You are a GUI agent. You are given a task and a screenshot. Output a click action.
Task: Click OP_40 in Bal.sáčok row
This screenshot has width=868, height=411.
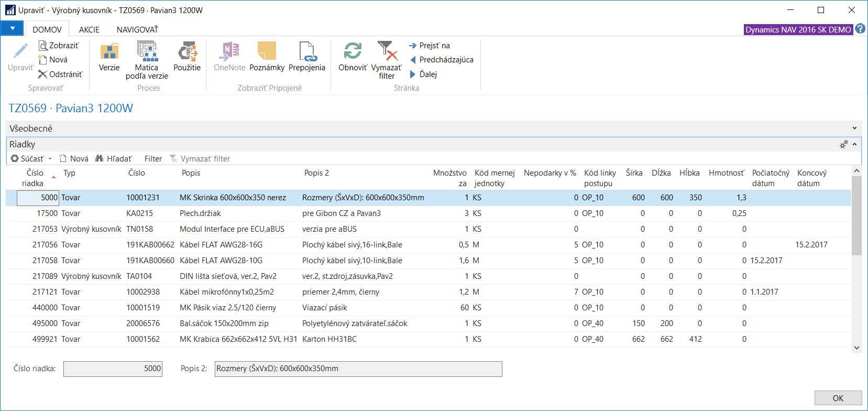pyautogui.click(x=592, y=323)
